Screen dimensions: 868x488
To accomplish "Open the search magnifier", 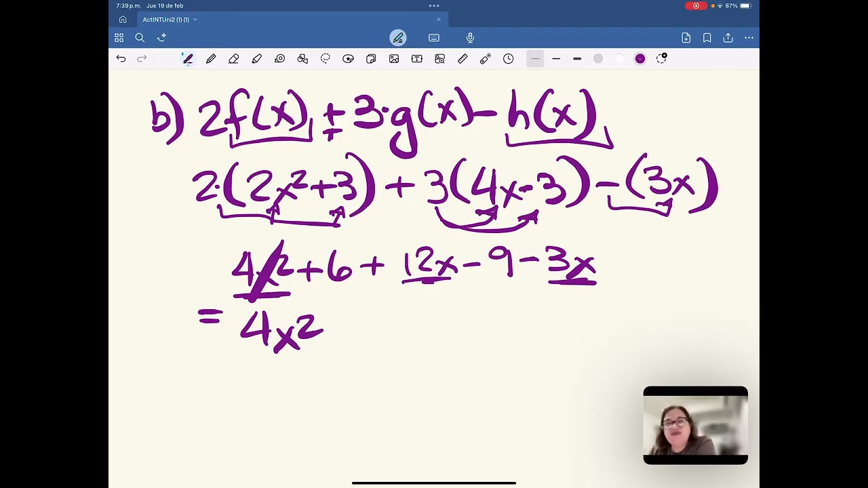I will pyautogui.click(x=140, y=38).
